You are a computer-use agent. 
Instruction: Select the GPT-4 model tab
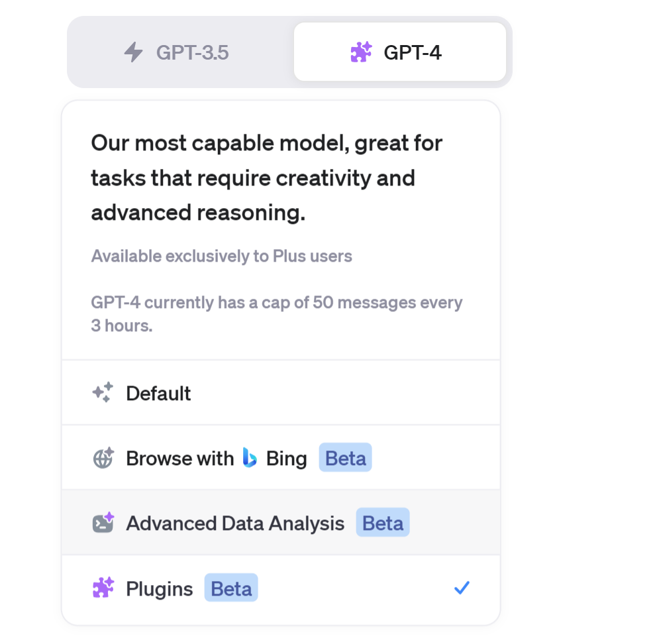pyautogui.click(x=399, y=52)
